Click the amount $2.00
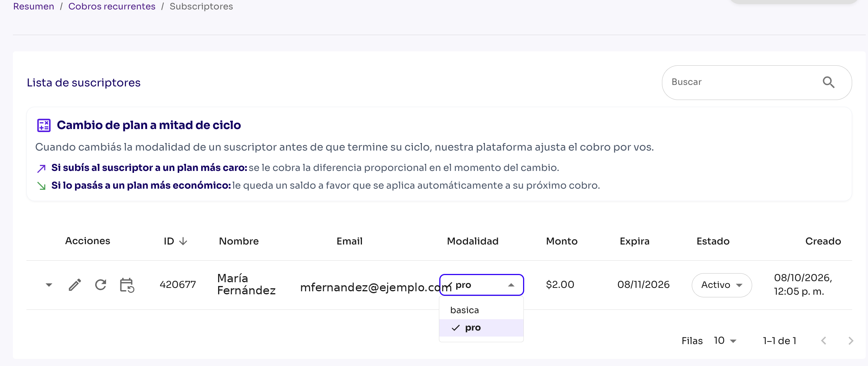Viewport: 868px width, 366px height. pos(560,284)
